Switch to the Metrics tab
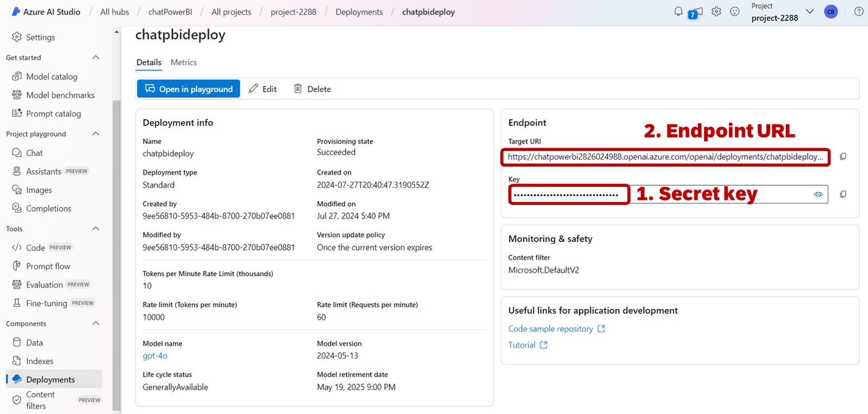The width and height of the screenshot is (868, 414). pos(184,62)
